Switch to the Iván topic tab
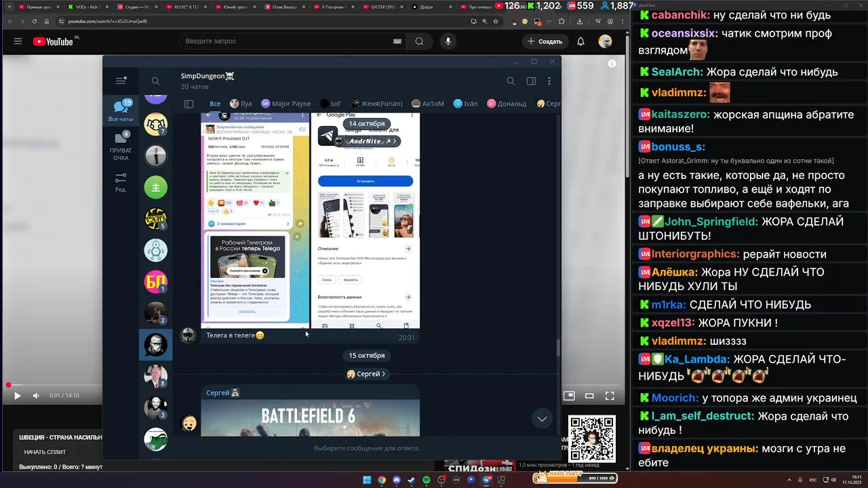 [465, 104]
